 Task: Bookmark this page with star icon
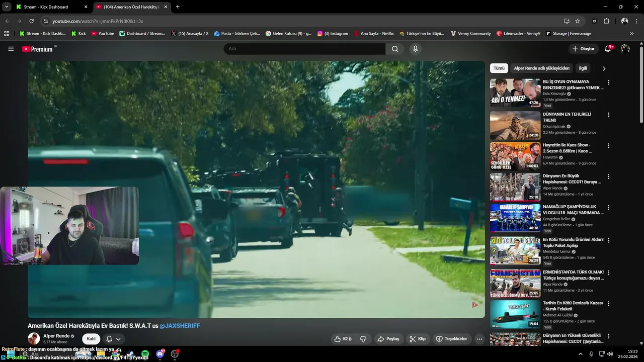pos(578,21)
